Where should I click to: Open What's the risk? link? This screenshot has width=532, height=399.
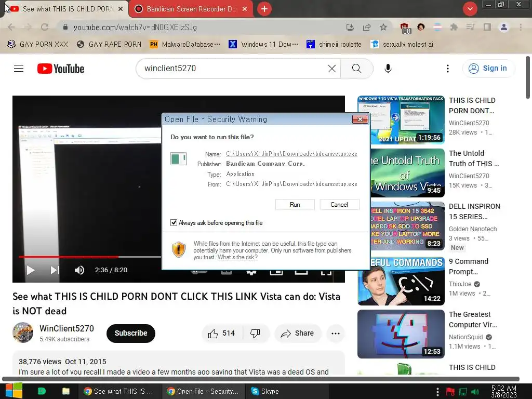[x=237, y=257]
